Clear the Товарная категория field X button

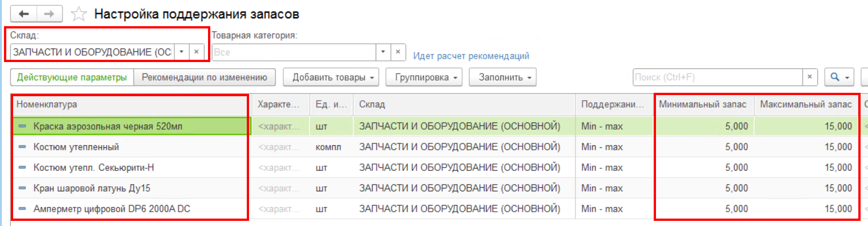click(x=398, y=51)
